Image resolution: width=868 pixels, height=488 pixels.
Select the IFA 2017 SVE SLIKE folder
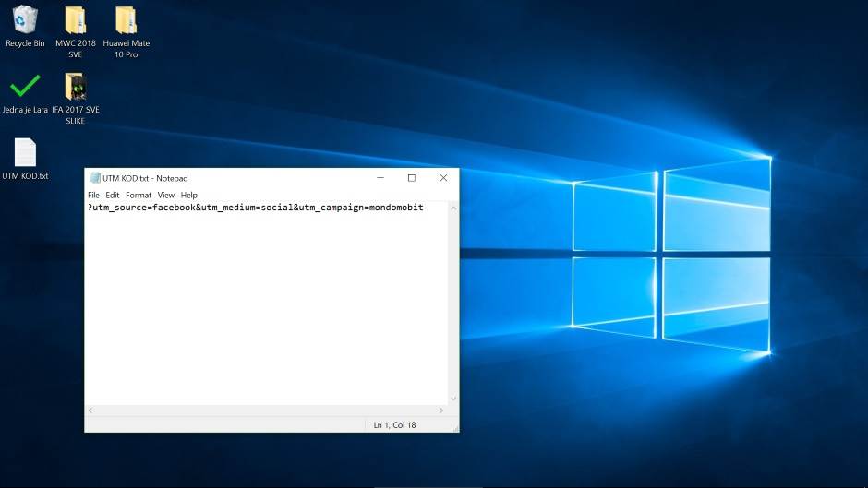pos(76,87)
